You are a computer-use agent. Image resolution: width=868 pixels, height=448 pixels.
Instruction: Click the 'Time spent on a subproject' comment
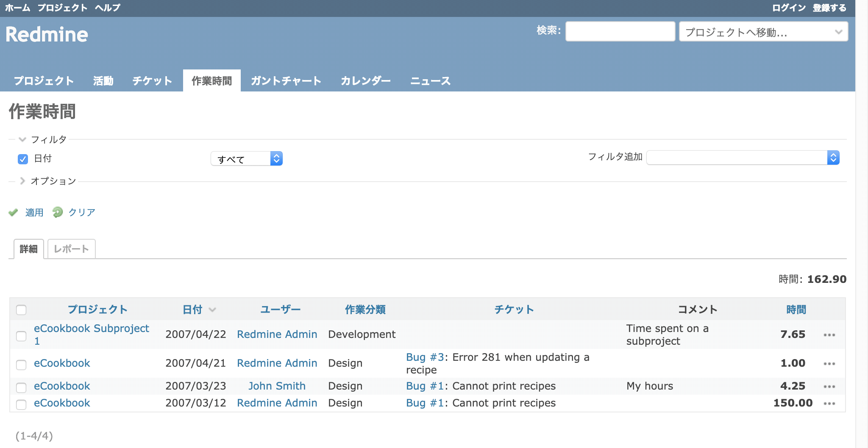click(668, 335)
